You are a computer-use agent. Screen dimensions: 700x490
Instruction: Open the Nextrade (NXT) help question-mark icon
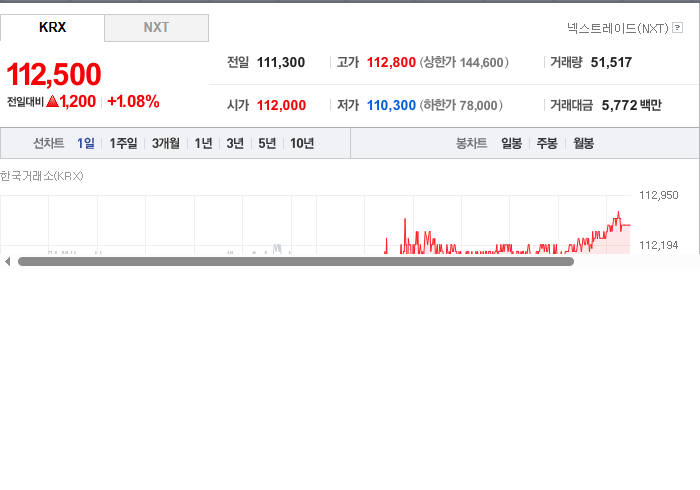(677, 28)
